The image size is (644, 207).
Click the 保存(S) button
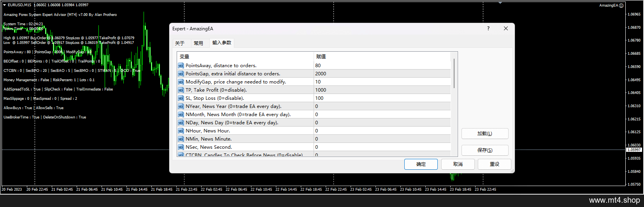tap(485, 150)
